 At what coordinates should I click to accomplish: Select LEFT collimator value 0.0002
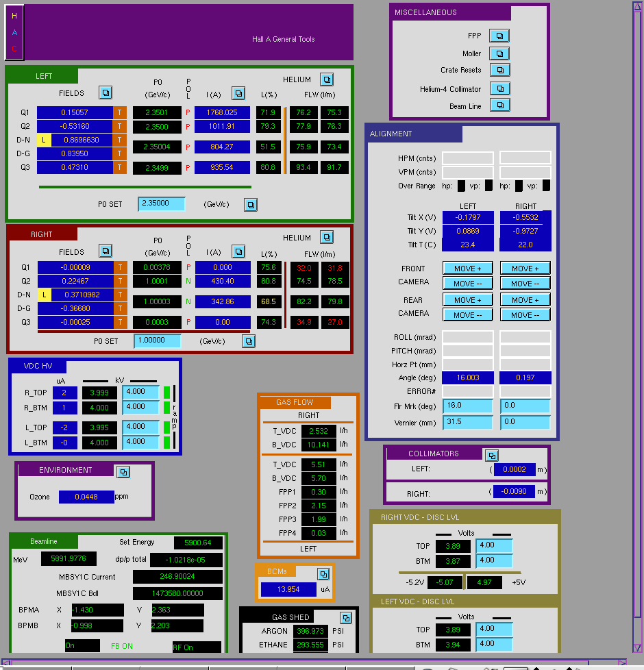pos(515,469)
